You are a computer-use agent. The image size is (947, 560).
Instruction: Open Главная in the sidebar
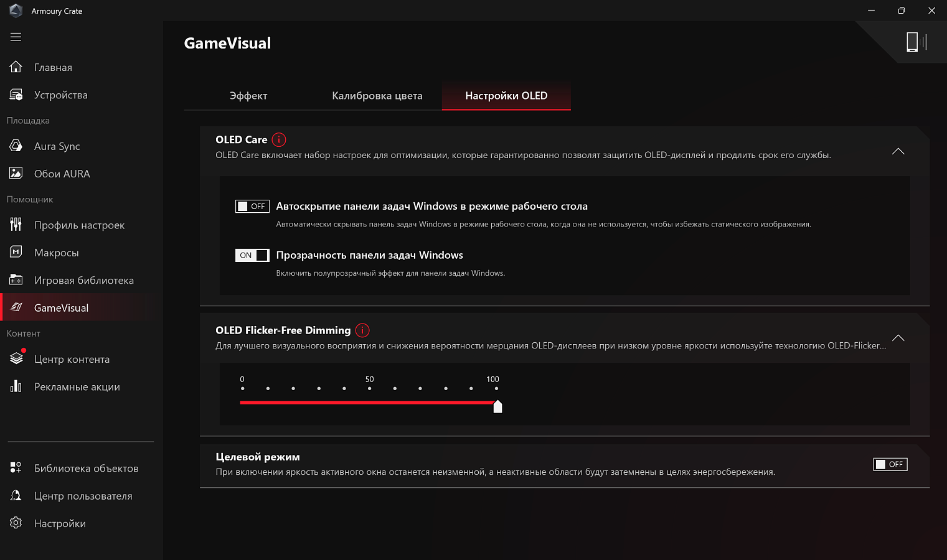tap(82, 67)
